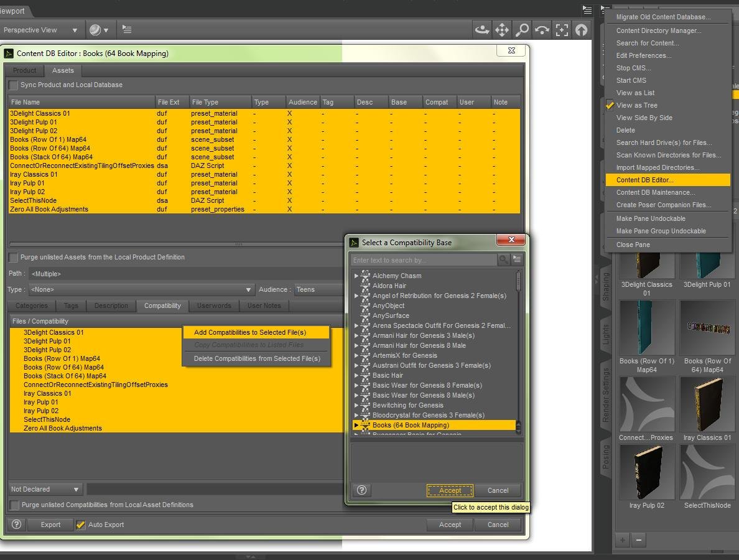
Task: Switch to the Categories tab
Action: tap(31, 306)
